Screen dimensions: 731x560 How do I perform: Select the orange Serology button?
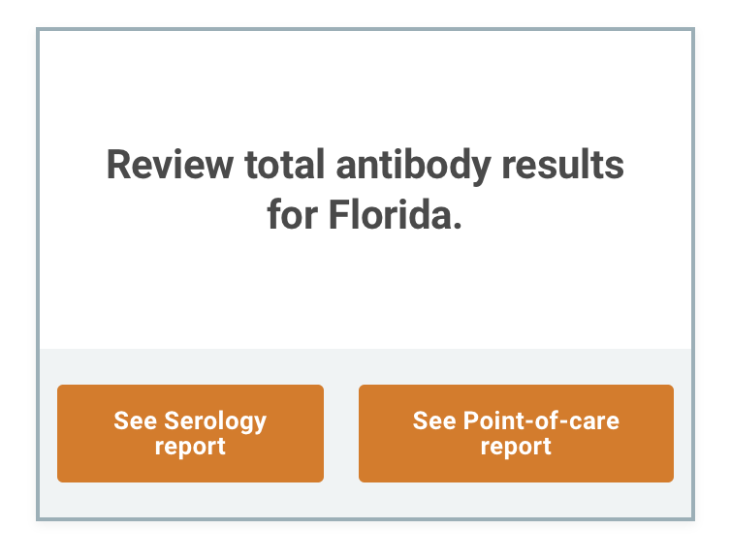(190, 433)
